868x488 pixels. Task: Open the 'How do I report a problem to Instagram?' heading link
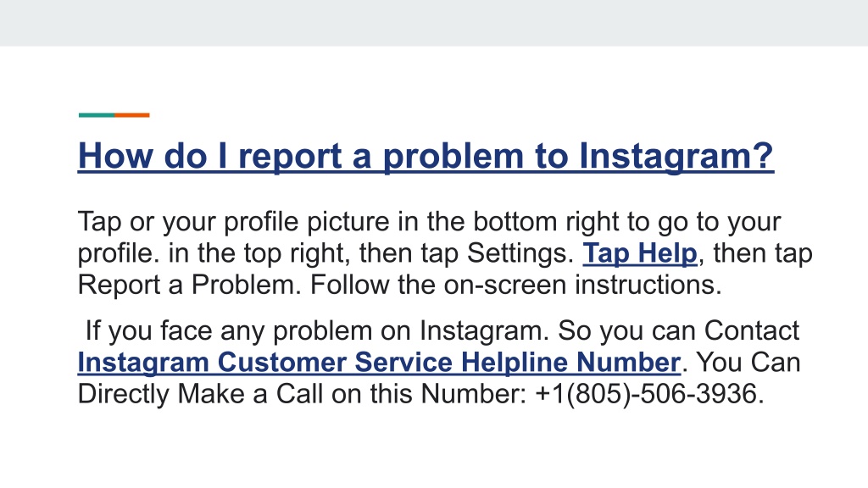point(426,156)
